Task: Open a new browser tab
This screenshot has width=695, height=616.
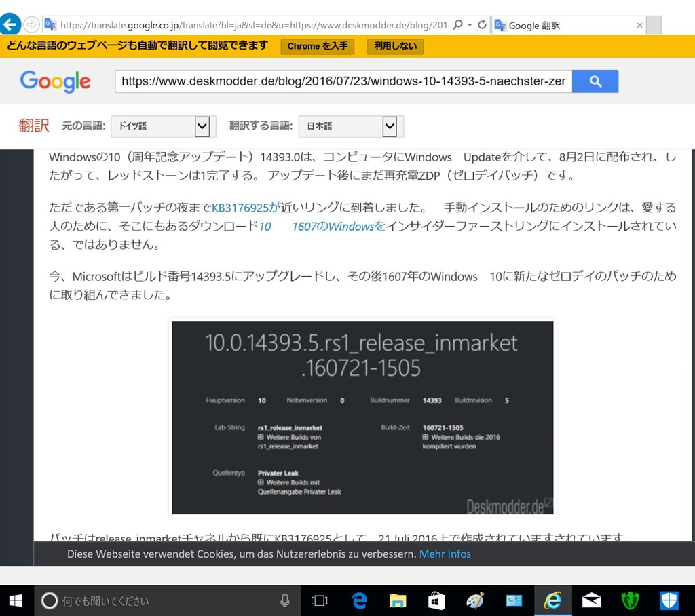Action: (x=654, y=25)
